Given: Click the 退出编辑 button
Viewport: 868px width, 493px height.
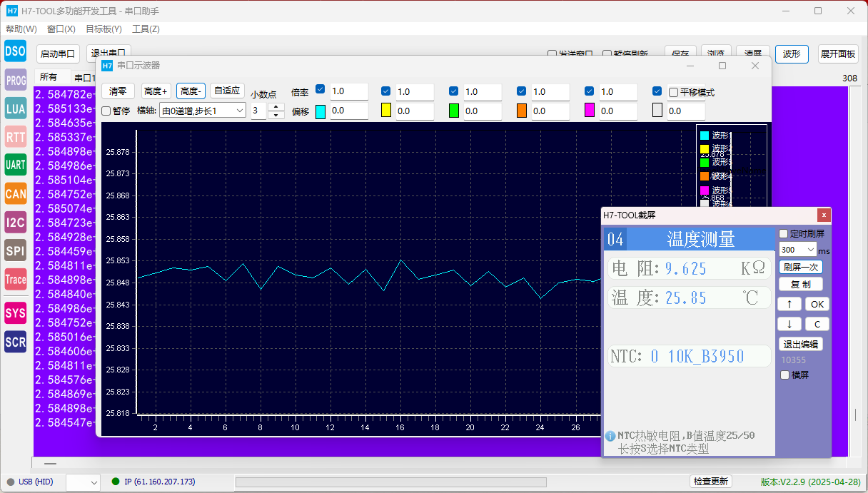Looking at the screenshot, I should pyautogui.click(x=801, y=344).
